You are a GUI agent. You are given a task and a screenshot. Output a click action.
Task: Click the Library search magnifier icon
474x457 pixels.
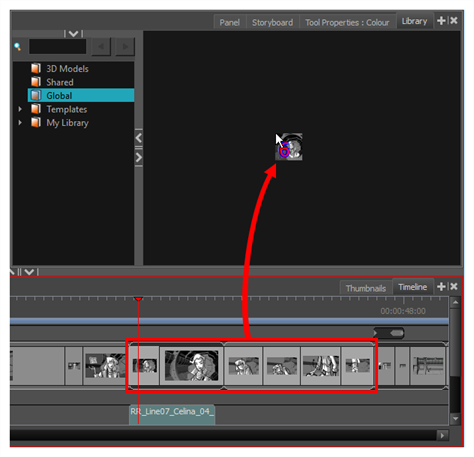17,47
